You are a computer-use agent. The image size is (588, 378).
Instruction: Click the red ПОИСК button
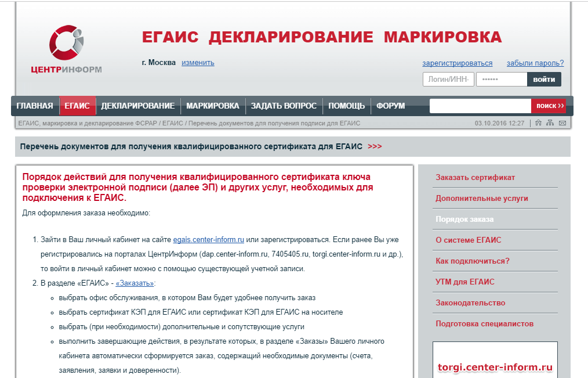pyautogui.click(x=550, y=106)
